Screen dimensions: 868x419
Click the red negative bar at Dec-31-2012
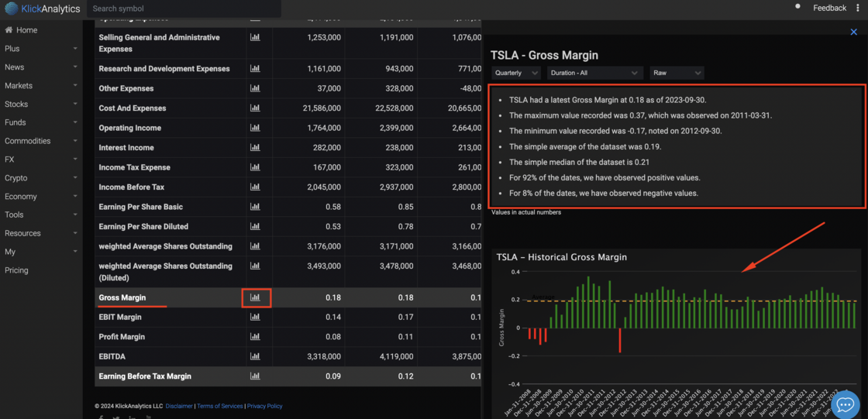[x=620, y=340]
